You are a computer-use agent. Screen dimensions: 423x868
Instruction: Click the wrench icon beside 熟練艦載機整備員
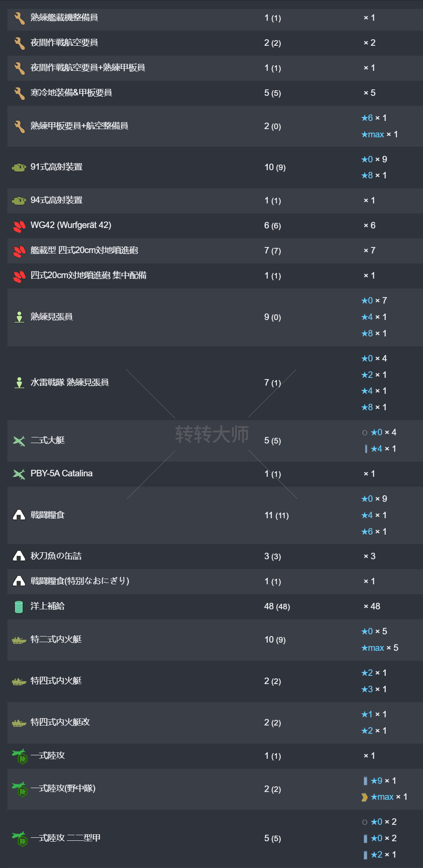[19, 18]
